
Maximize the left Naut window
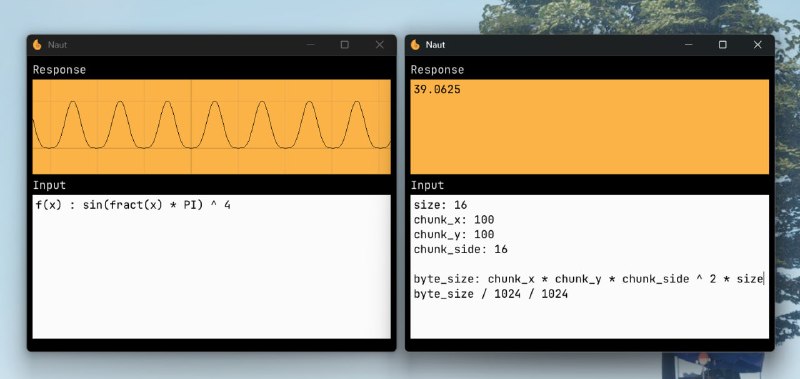pyautogui.click(x=345, y=45)
